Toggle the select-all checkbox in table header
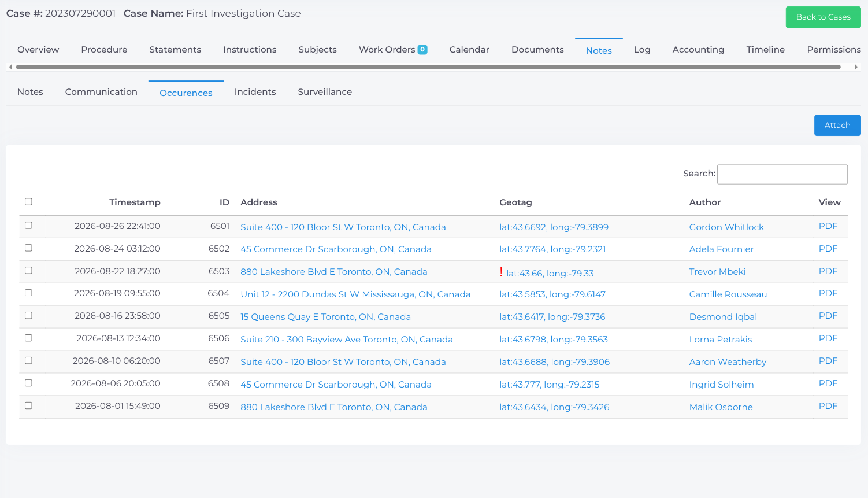Screen dimensions: 868x498 (x=28, y=202)
